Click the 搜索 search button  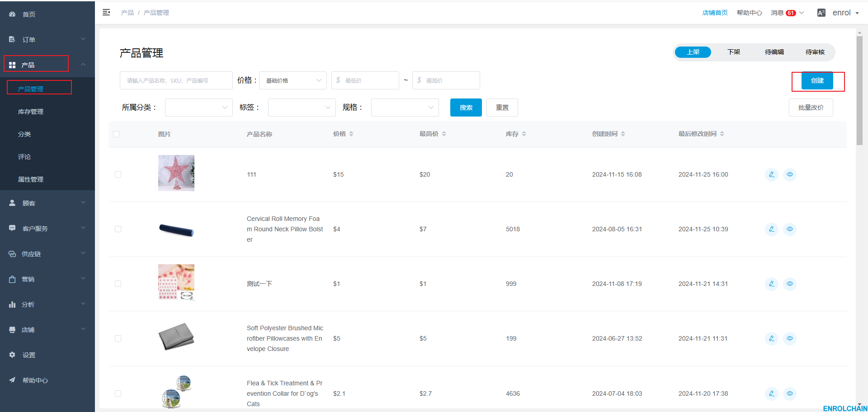coord(466,108)
